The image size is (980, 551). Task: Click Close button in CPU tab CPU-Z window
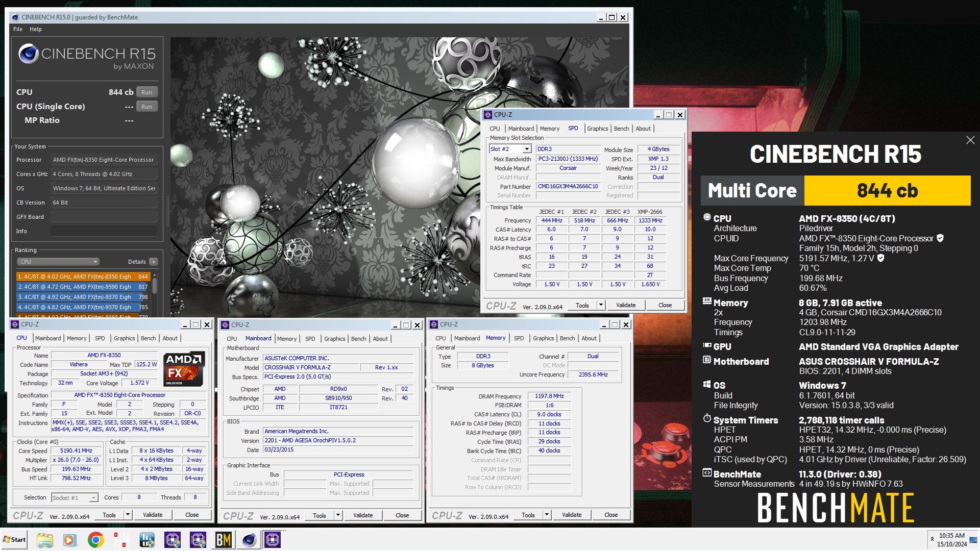[x=192, y=515]
